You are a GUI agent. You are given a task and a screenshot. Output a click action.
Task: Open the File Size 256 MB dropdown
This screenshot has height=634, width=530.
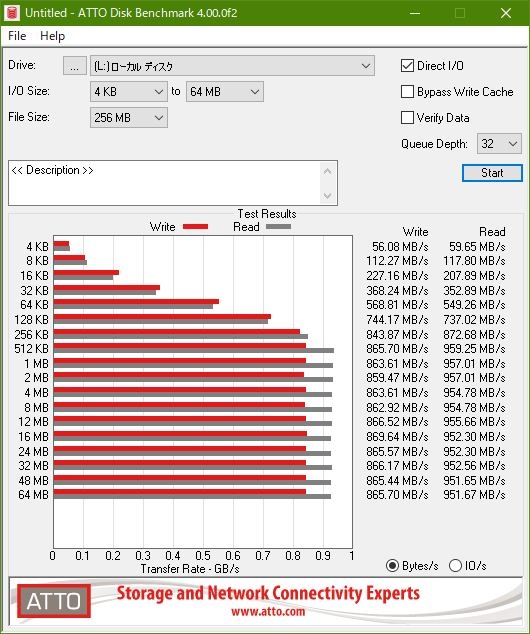pyautogui.click(x=129, y=118)
